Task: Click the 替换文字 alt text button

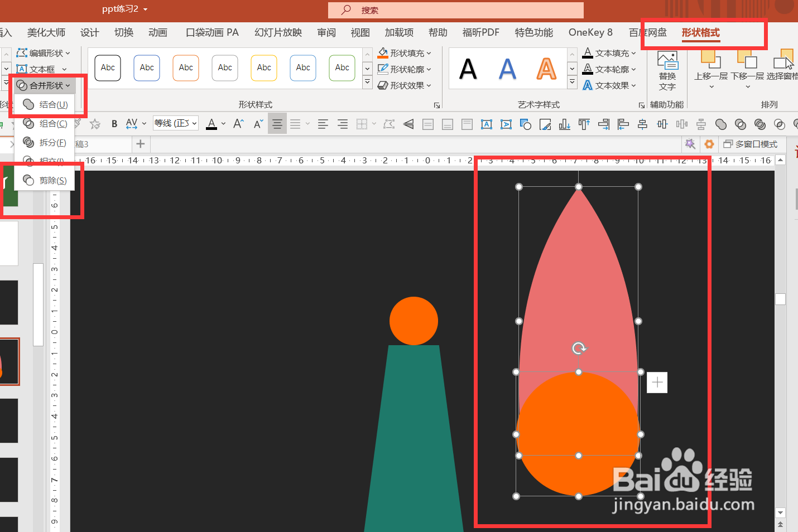Action: coord(667,71)
